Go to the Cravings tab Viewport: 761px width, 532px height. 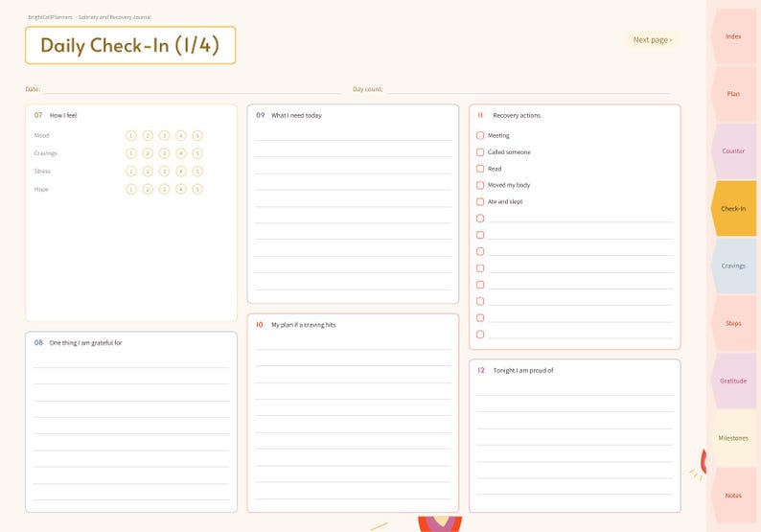pos(733,266)
